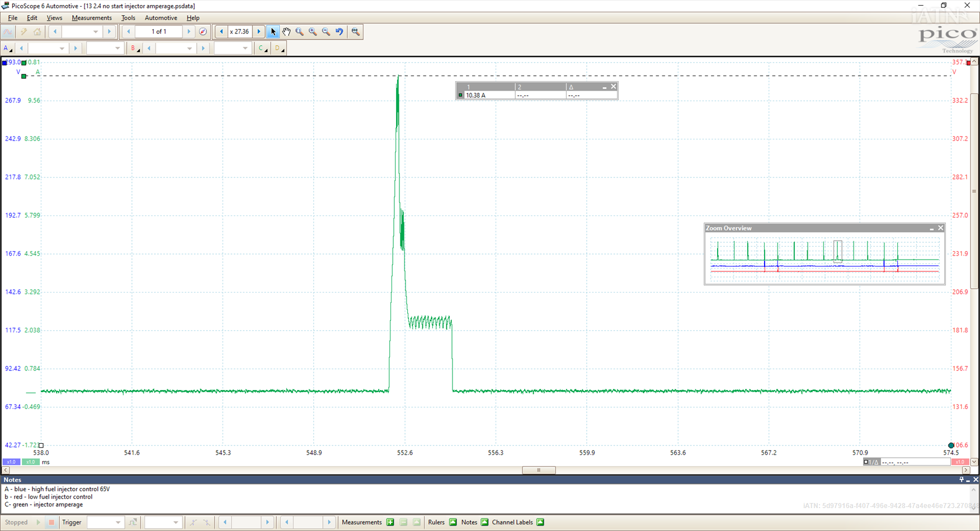
Task: Toggle the Rulers legend display
Action: click(453, 523)
